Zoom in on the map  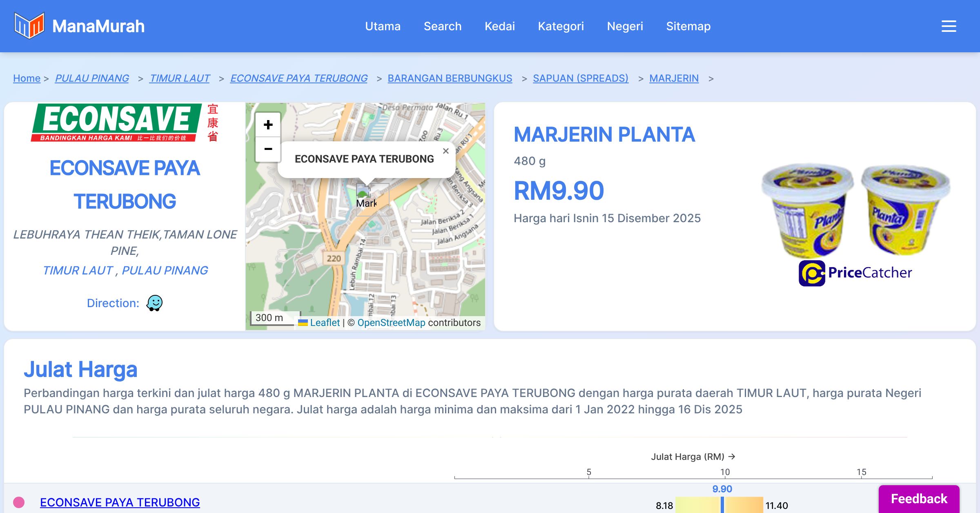coord(268,125)
